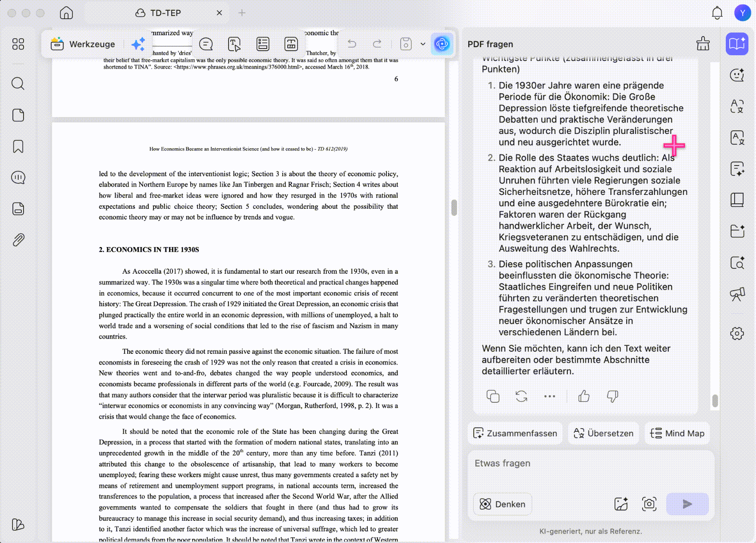Show the bookmarks panel
The image size is (756, 543).
click(18, 146)
